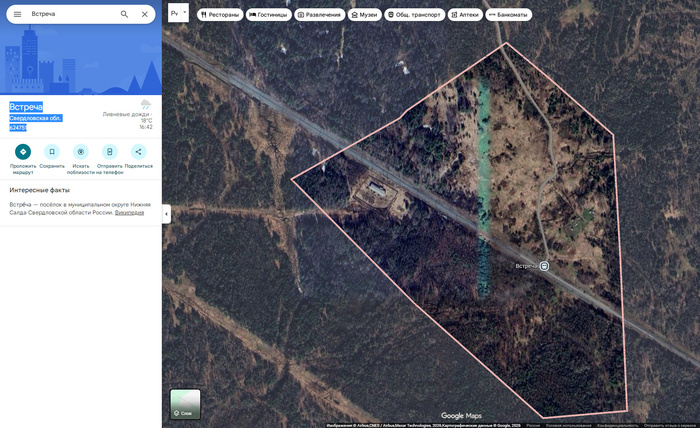Image resolution: width=700 pixels, height=428 pixels.
Task: Open the Википедия link in facts
Action: [129, 213]
